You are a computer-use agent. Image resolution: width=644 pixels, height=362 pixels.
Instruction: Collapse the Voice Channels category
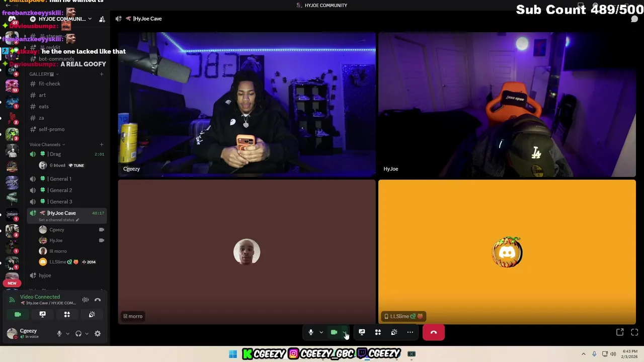pyautogui.click(x=47, y=145)
